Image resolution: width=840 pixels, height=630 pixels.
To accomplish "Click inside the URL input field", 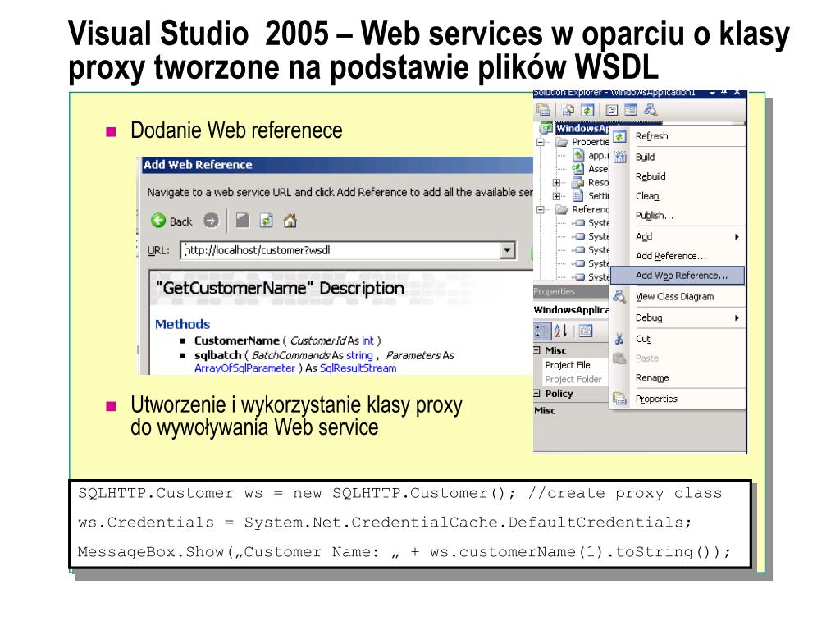I will click(x=340, y=250).
